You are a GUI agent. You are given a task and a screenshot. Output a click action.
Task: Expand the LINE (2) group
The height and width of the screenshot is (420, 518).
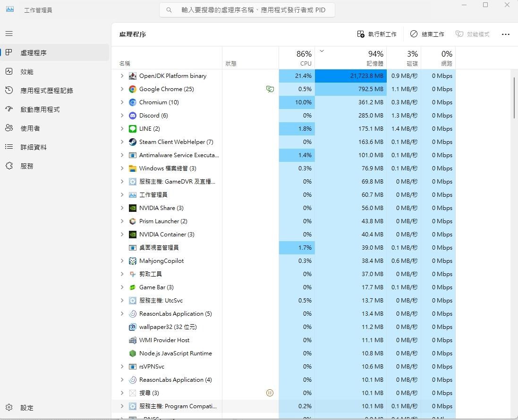tap(122, 129)
